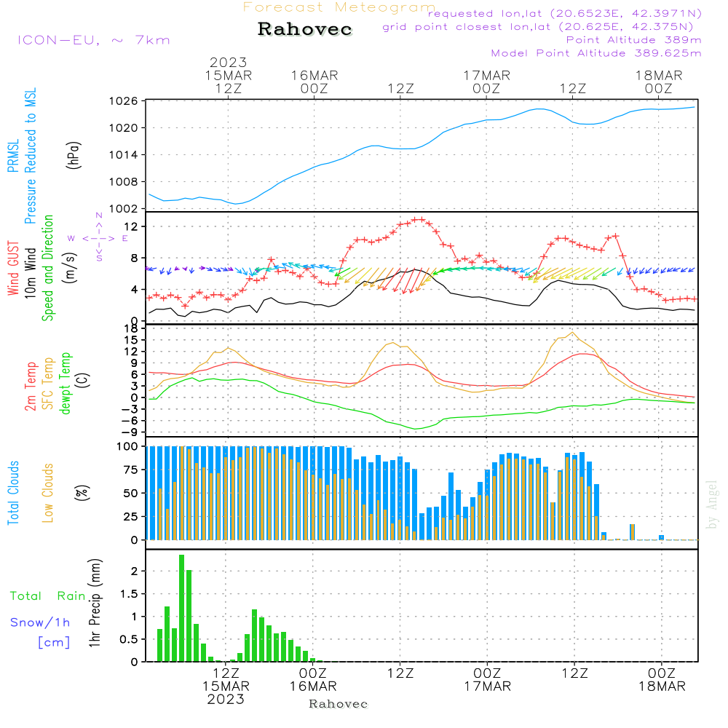728x728 pixels.
Task: Click the wind direction compass rose icon
Action: tap(99, 238)
